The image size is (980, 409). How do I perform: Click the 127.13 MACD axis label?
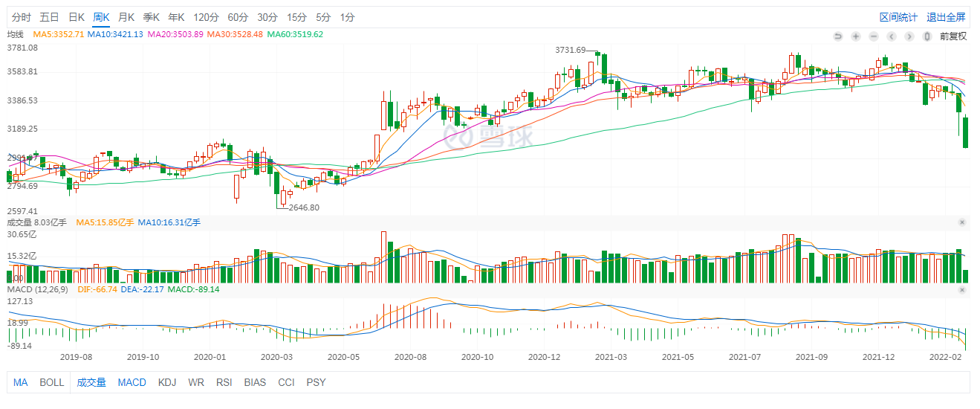[x=19, y=301]
